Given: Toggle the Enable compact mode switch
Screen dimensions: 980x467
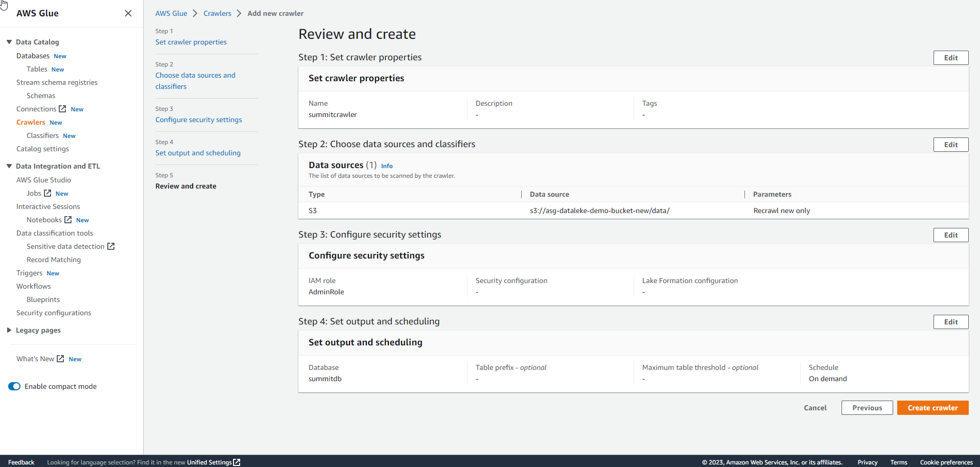Looking at the screenshot, I should 14,386.
